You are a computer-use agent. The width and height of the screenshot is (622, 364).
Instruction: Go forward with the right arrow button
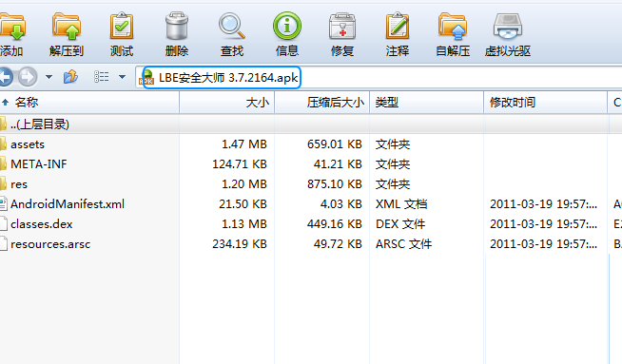coord(28,77)
